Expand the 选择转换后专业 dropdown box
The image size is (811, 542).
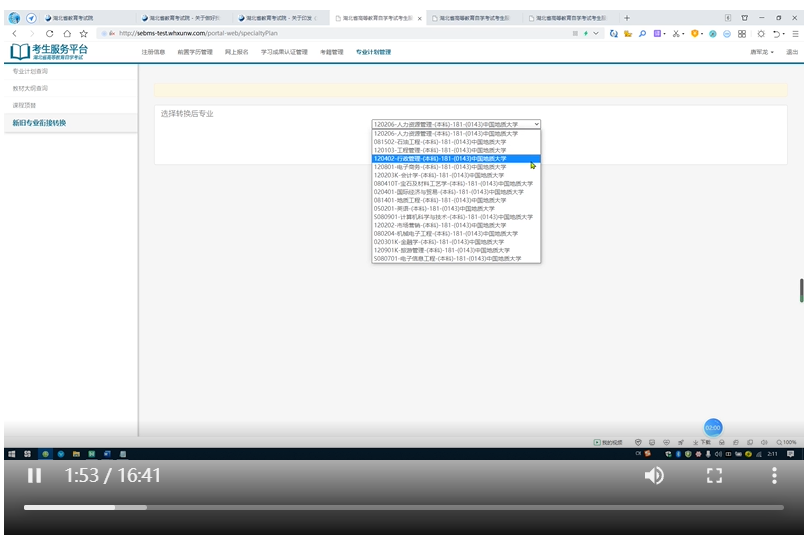coord(456,124)
